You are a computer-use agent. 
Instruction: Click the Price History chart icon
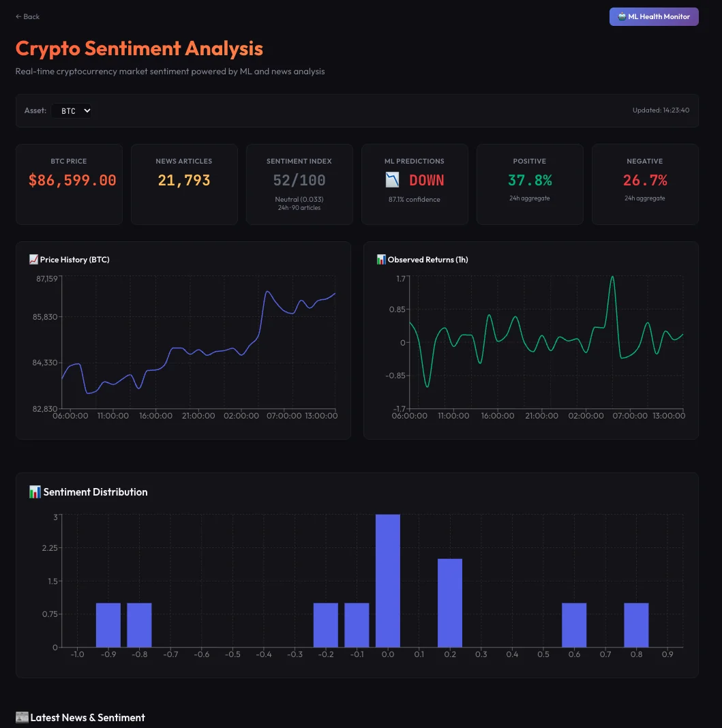(33, 260)
